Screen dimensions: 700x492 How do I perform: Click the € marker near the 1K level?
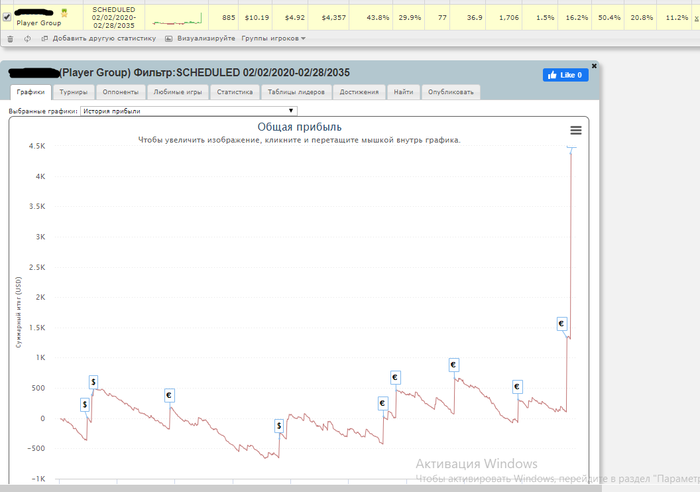[454, 365]
